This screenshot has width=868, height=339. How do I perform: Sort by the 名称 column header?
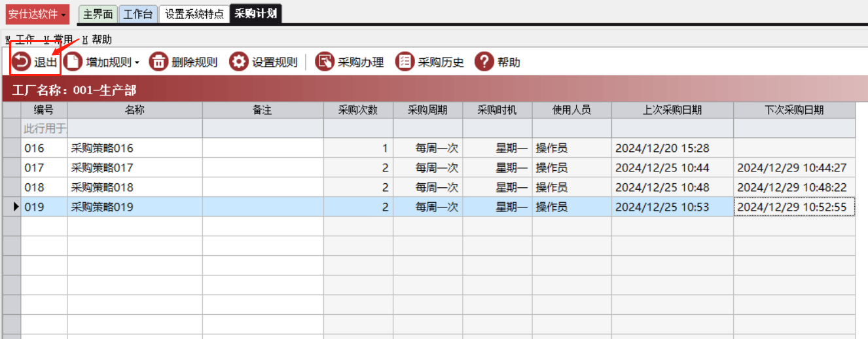pos(135,110)
